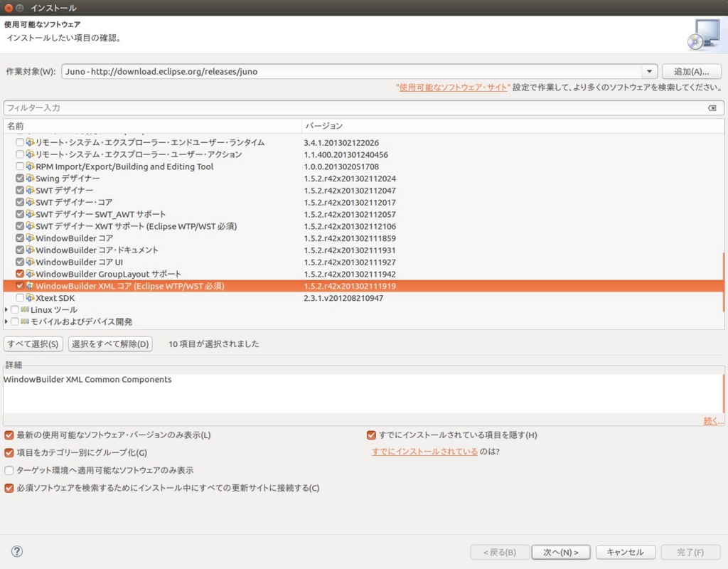Open the 作業対象 site dropdown arrow
This screenshot has width=728, height=569.
(650, 71)
